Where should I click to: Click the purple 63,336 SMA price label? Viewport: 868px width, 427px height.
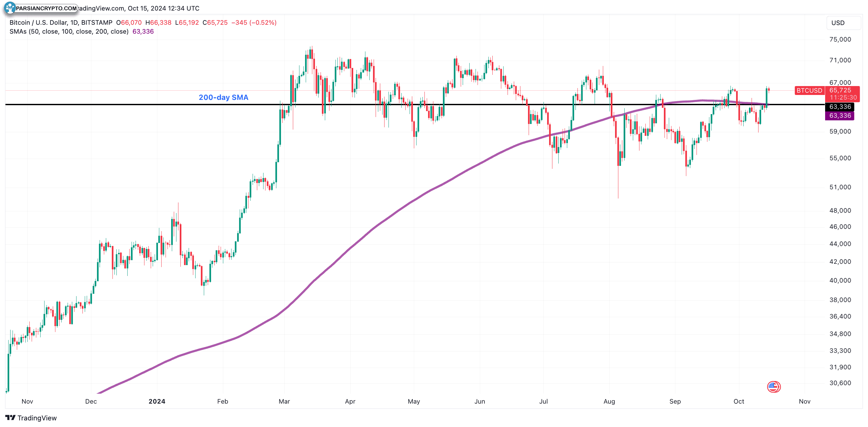tap(840, 116)
